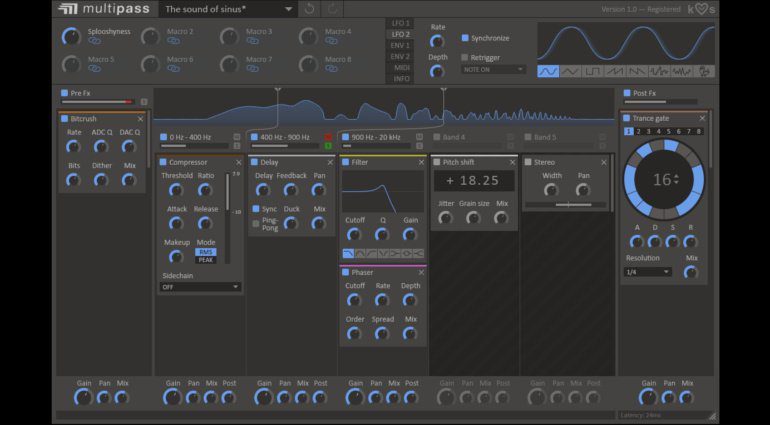770x425 pixels.
Task: Click the Filter Cutoff knob
Action: coord(354,234)
